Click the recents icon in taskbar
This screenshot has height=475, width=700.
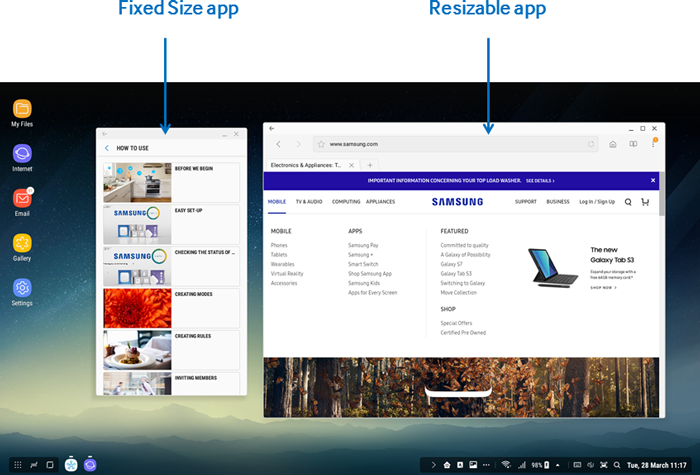(x=34, y=465)
